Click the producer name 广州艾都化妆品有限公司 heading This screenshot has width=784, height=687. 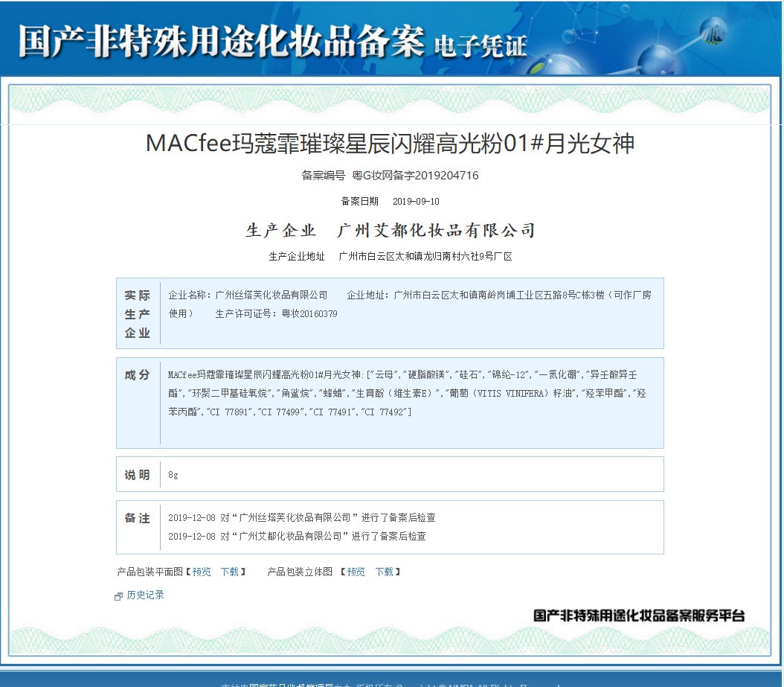(x=436, y=231)
